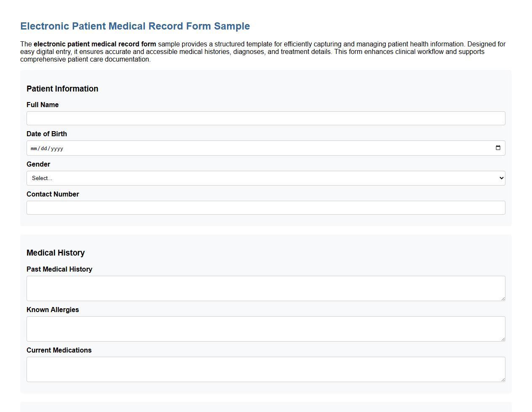This screenshot has width=532, height=412.
Task: Click the Gender dropdown chevron arrow
Action: 500,178
